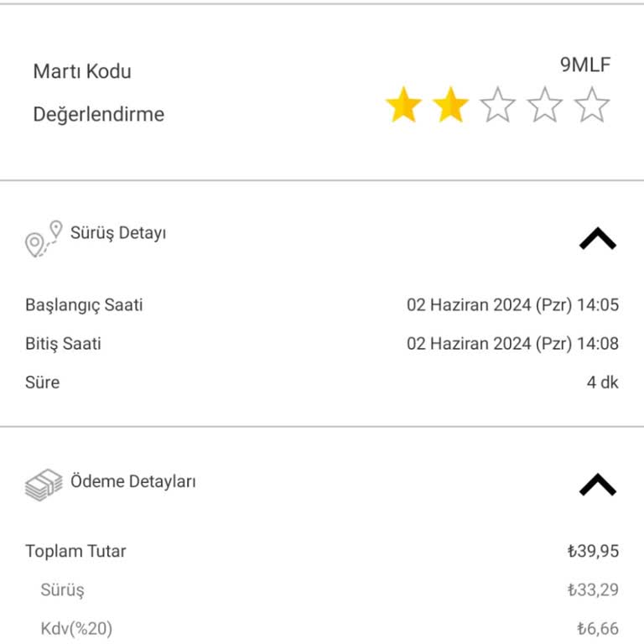The image size is (644, 644).
Task: Click the Ödeme Detayları header text
Action: tap(133, 482)
